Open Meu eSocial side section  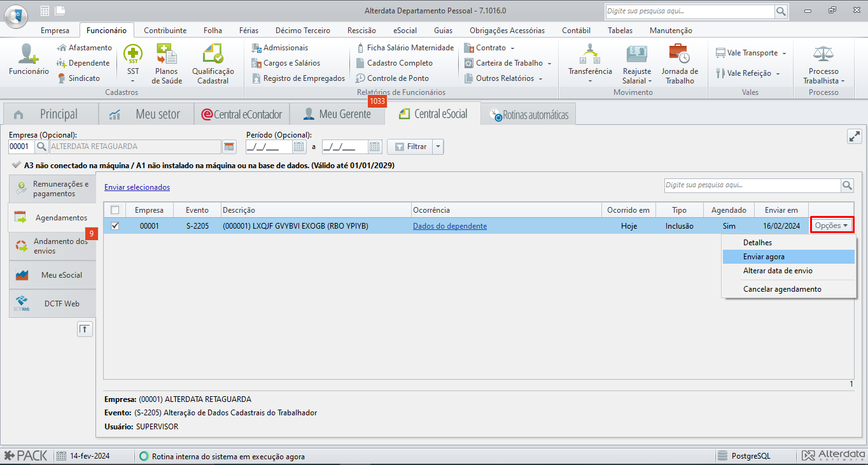click(52, 275)
